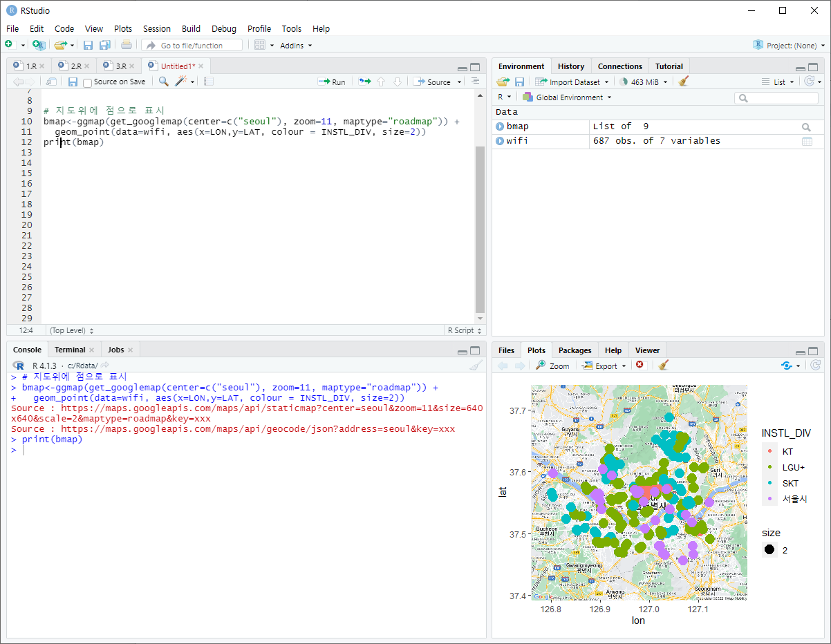831x644 pixels.
Task: Go to previous section arrow up
Action: click(x=381, y=82)
